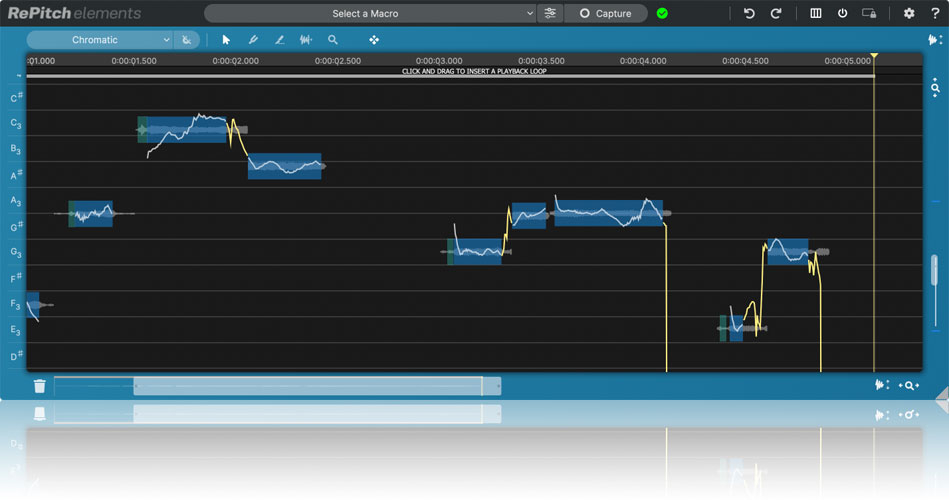949x500 pixels.
Task: Open the settings gear
Action: 909,13
